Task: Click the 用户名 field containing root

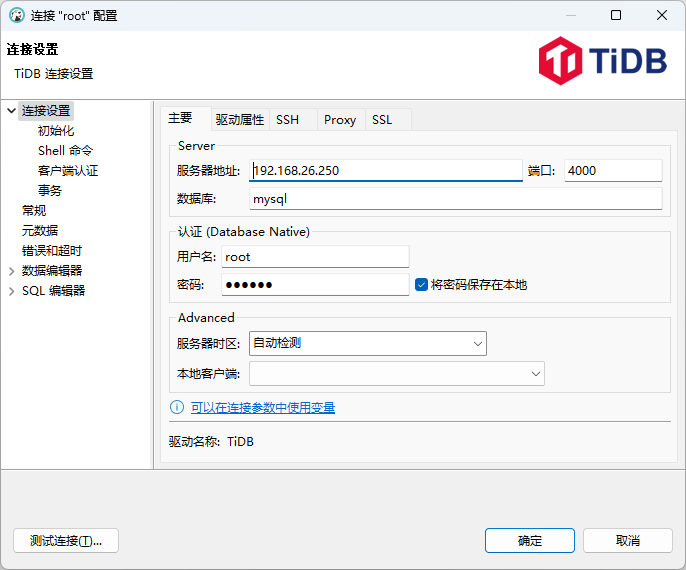Action: [x=315, y=257]
